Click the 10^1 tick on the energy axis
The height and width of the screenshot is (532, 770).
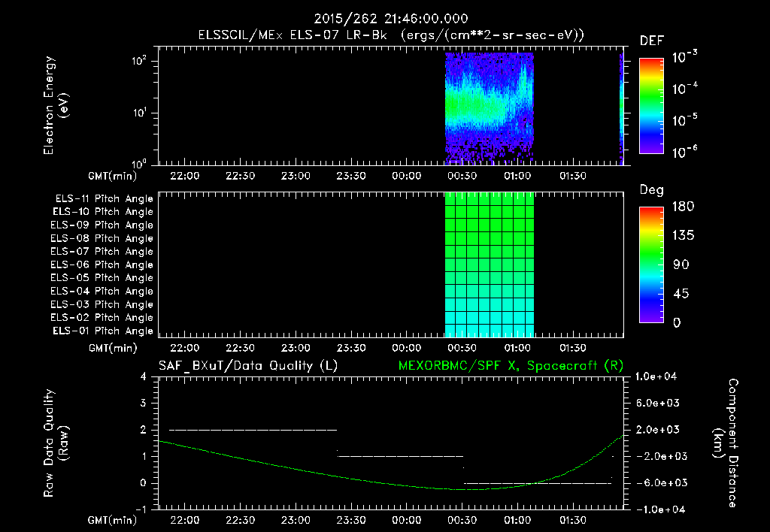click(139, 113)
